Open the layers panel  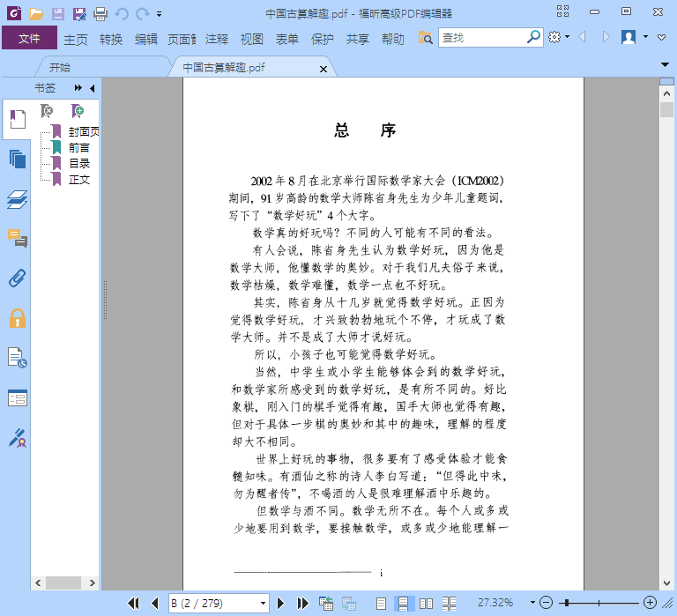[x=18, y=200]
